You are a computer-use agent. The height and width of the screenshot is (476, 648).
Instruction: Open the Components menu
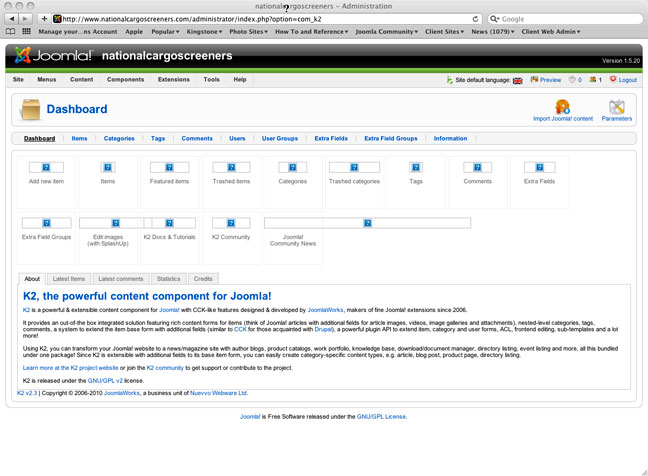[x=125, y=79]
